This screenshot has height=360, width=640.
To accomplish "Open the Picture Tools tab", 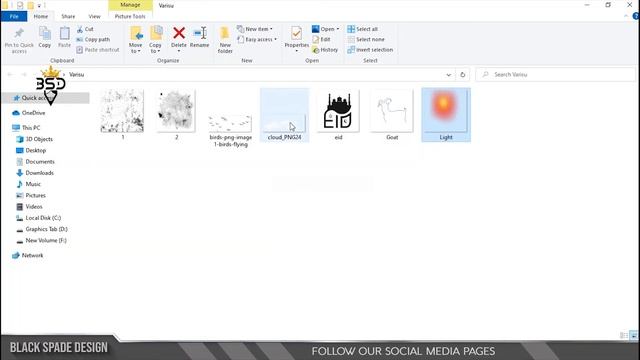I will click(130, 16).
